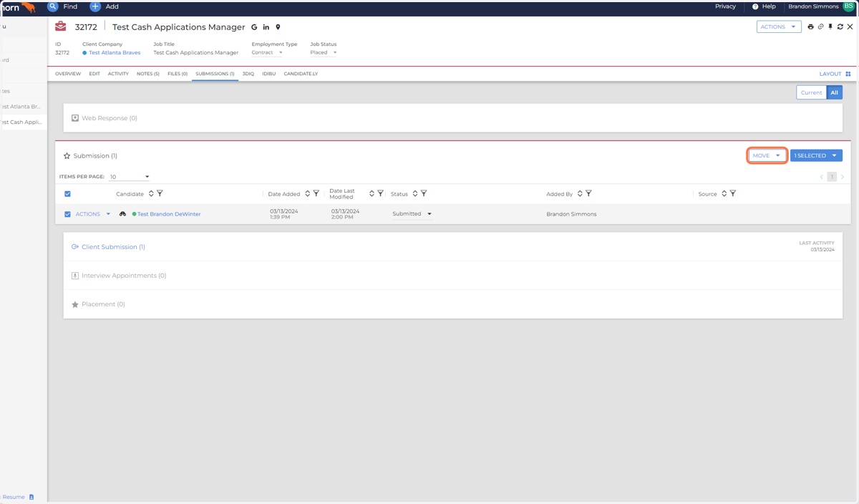Open the CANDIDATE.LY tab
Image resolution: width=859 pixels, height=504 pixels.
(301, 74)
